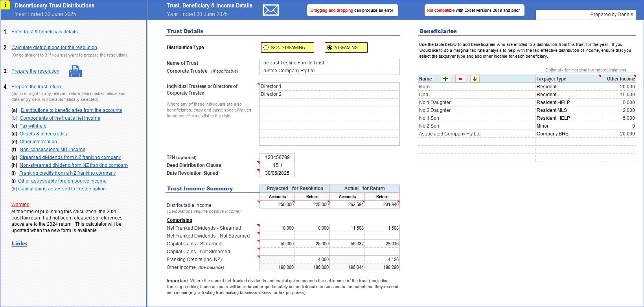Open Offsets & other credits link

point(43,134)
